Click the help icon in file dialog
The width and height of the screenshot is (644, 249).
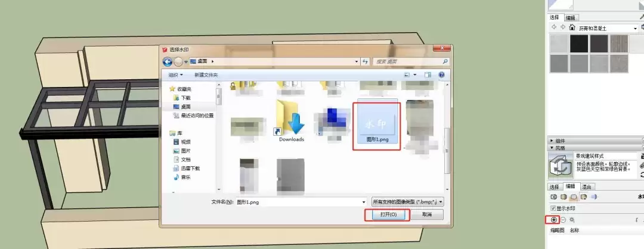click(442, 75)
